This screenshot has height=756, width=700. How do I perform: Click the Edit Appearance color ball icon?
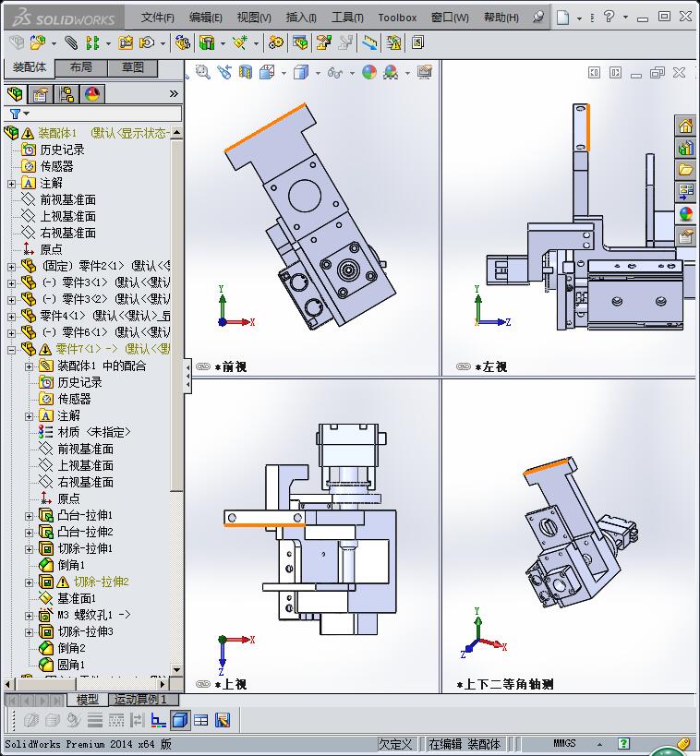click(369, 72)
